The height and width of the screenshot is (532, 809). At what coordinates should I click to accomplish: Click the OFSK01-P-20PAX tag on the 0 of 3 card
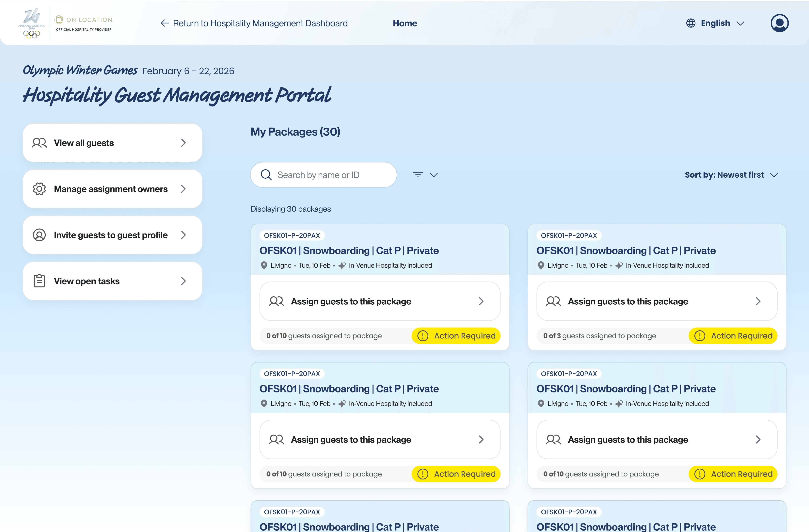click(569, 235)
